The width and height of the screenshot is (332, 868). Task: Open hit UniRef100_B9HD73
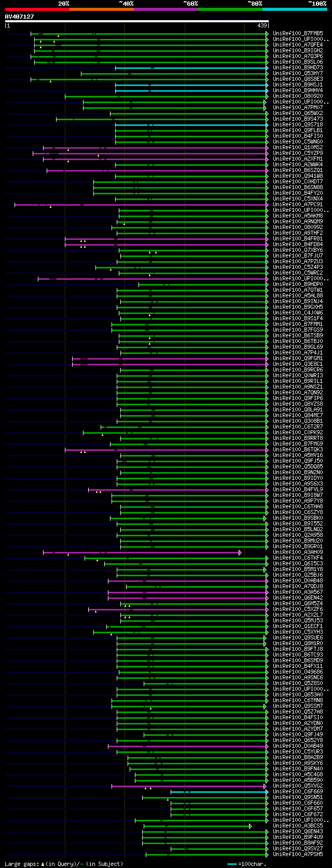pos(298,67)
